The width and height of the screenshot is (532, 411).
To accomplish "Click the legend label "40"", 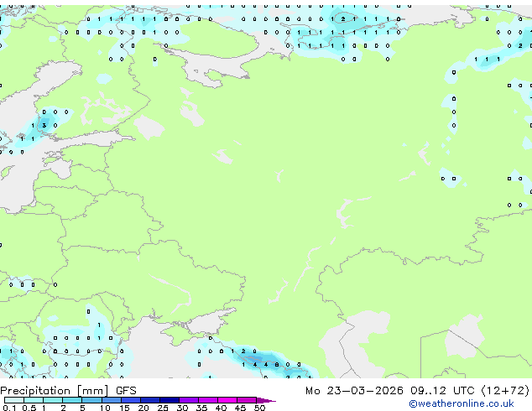I will point(221,408).
